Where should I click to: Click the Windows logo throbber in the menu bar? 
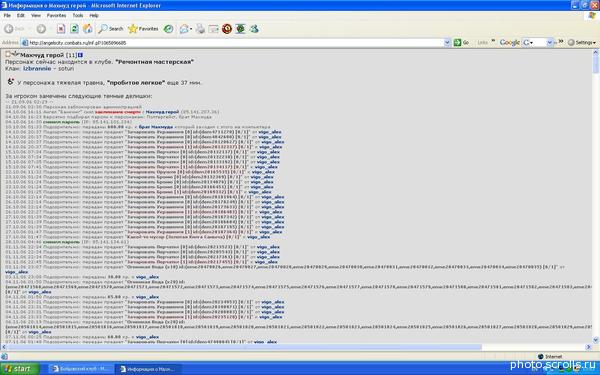point(592,16)
